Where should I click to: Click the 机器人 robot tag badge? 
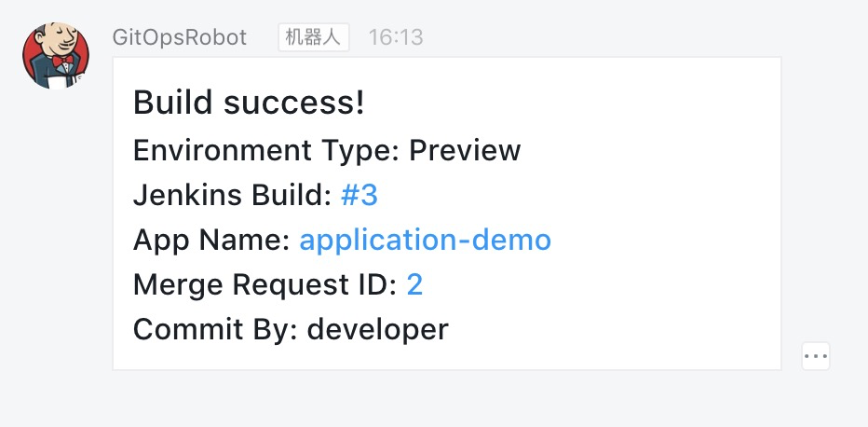313,37
